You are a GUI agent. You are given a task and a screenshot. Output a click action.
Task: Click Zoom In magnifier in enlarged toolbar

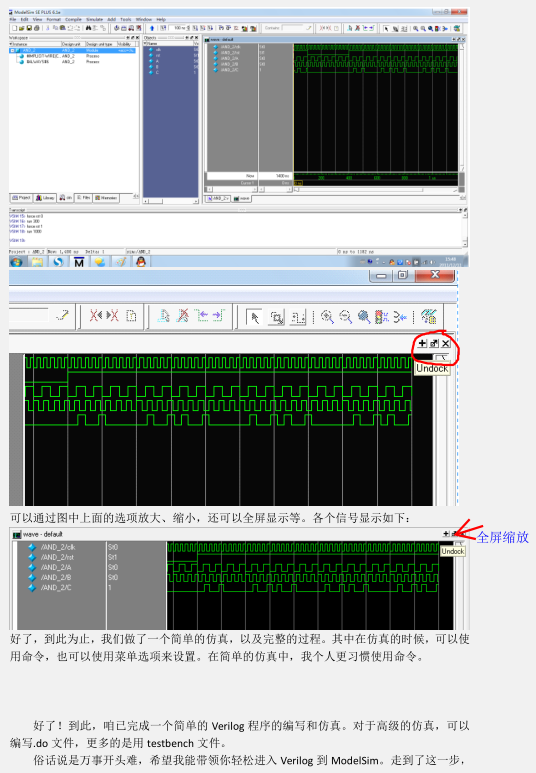(x=327, y=316)
